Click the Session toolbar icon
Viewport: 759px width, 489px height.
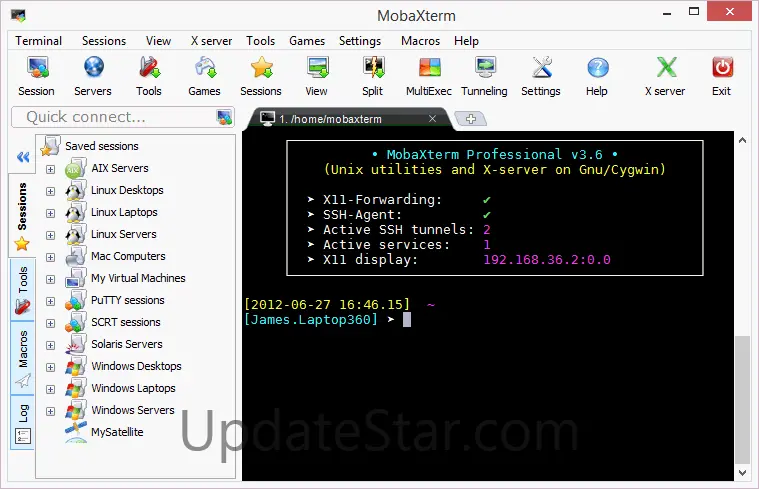pos(37,68)
